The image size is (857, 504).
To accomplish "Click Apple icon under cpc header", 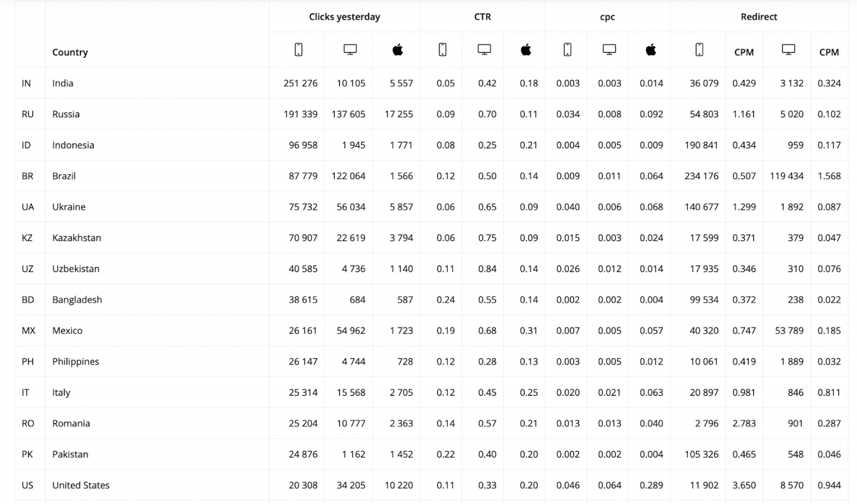I will (651, 50).
